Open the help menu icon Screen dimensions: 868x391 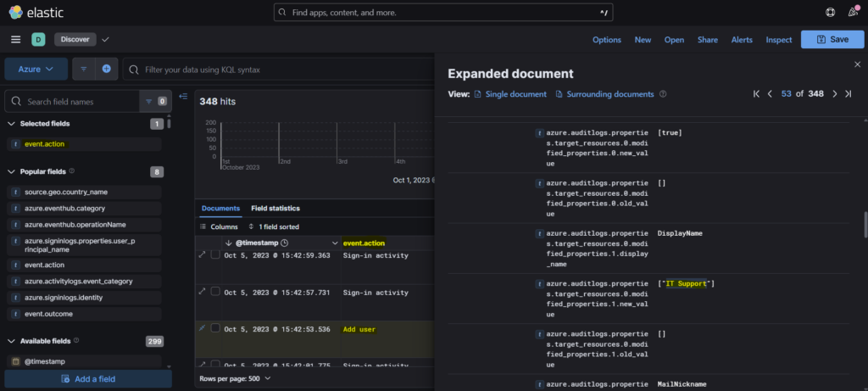(x=830, y=13)
